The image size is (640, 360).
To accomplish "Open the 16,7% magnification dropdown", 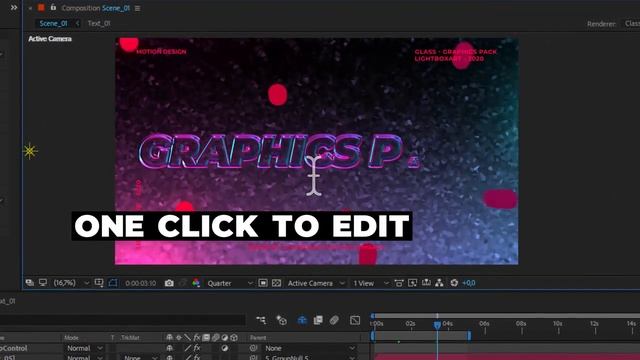I will click(x=71, y=283).
